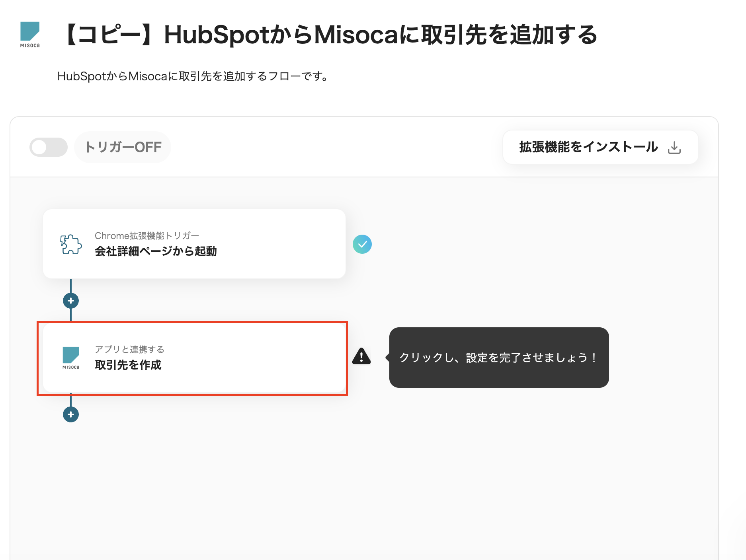The image size is (746, 560).
Task: Click the flow description HubSpotからMisocaに取引先を追加するフローです。
Action: [x=193, y=76]
